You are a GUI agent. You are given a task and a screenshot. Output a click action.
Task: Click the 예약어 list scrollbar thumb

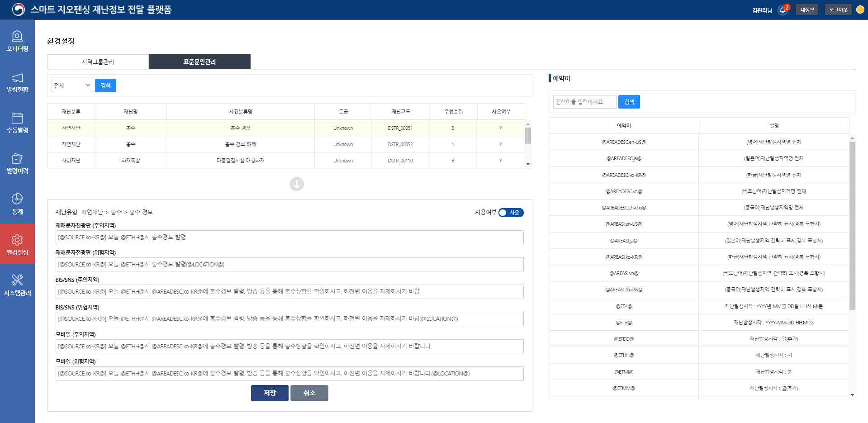[852, 225]
